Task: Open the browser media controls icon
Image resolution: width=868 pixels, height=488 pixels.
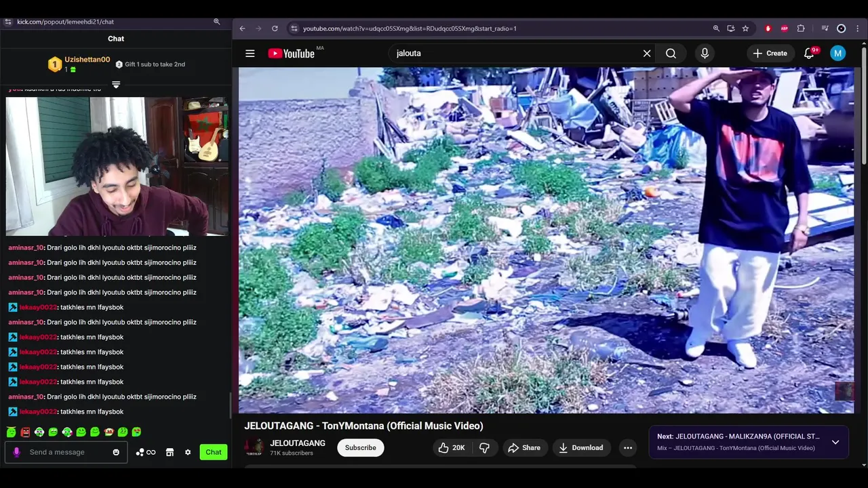Action: click(825, 28)
